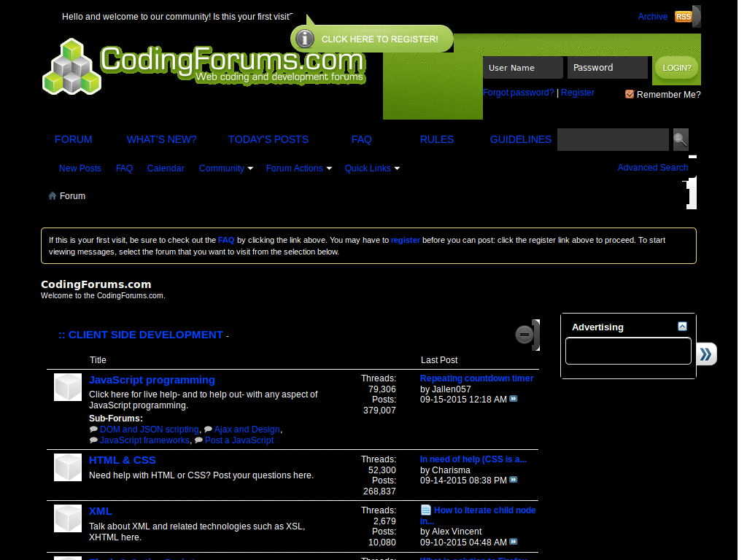
Task: Go to last post icon for Charisma's post
Action: tap(513, 480)
